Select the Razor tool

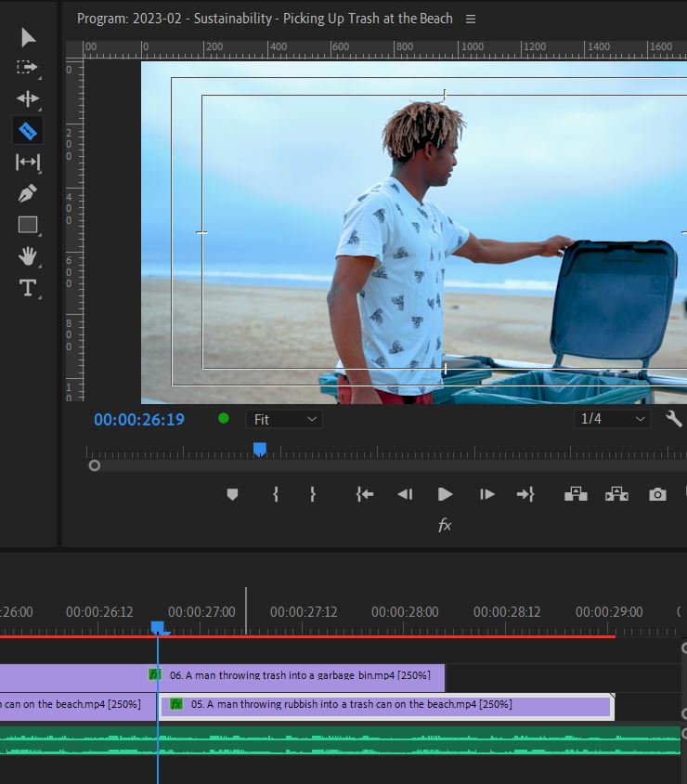click(x=28, y=131)
